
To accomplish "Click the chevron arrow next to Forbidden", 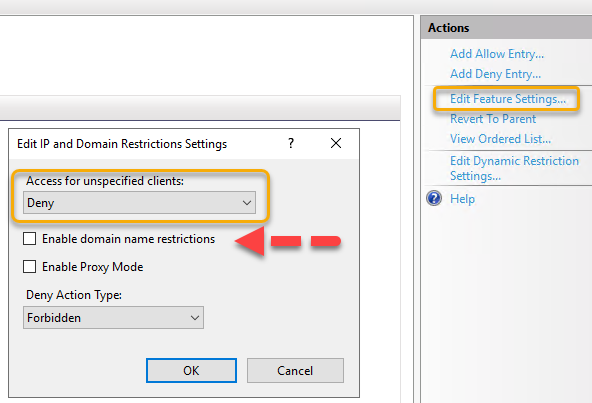I will pos(195,318).
